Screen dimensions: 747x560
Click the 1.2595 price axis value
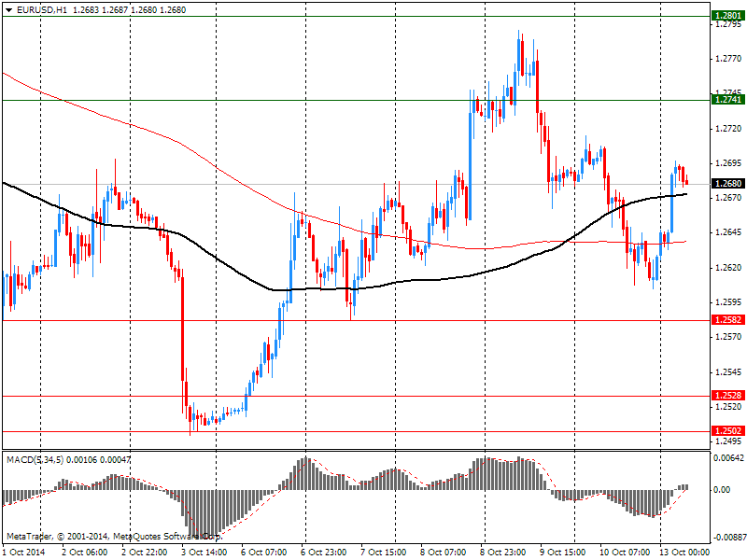click(728, 302)
